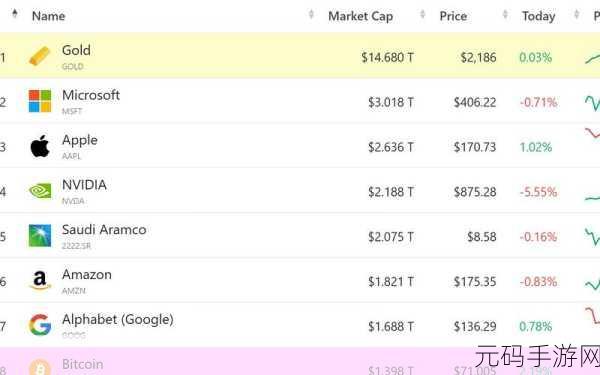This screenshot has height=375, width=600.
Task: Click the Microsoft logo icon
Action: click(x=40, y=101)
